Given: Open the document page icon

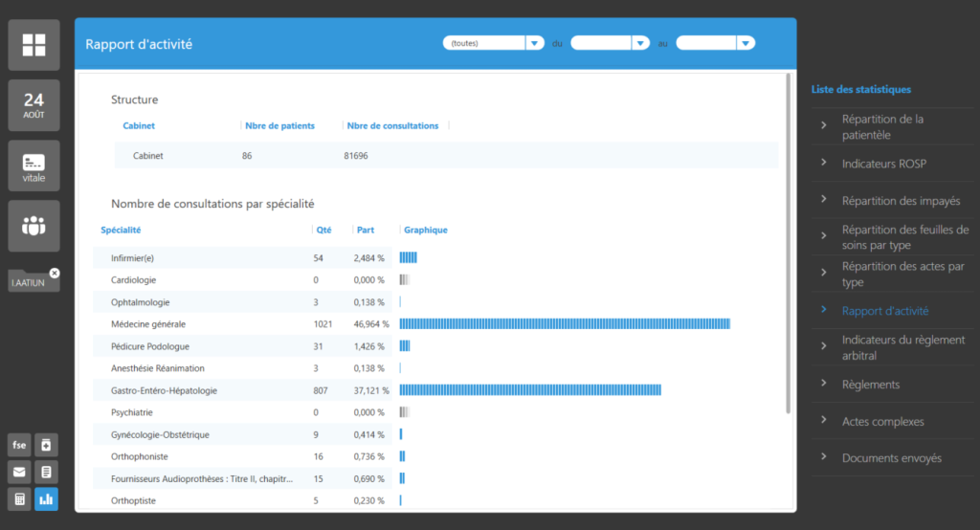Looking at the screenshot, I should tap(46, 472).
